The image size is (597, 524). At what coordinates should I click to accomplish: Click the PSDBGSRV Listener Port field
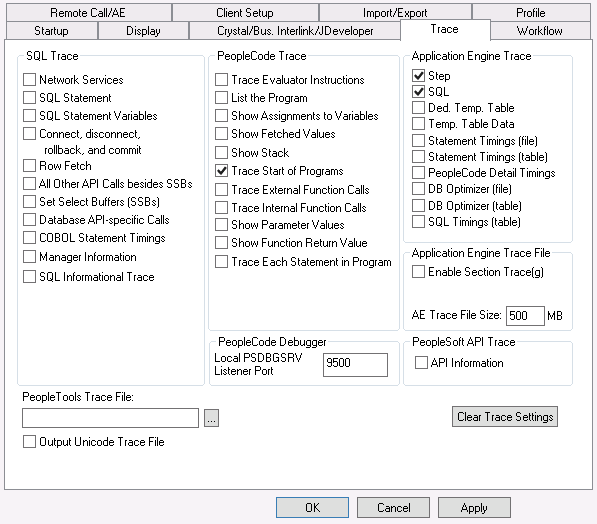[x=355, y=365]
